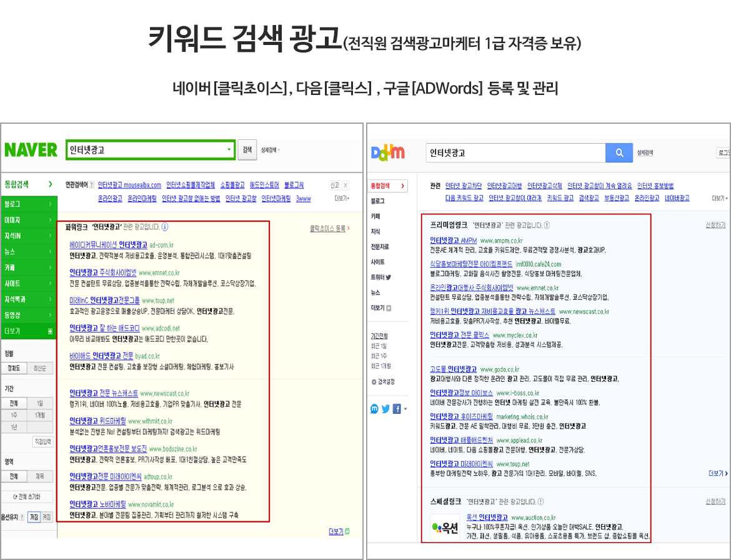Click the plus icon on Naver 더보기

(50, 331)
